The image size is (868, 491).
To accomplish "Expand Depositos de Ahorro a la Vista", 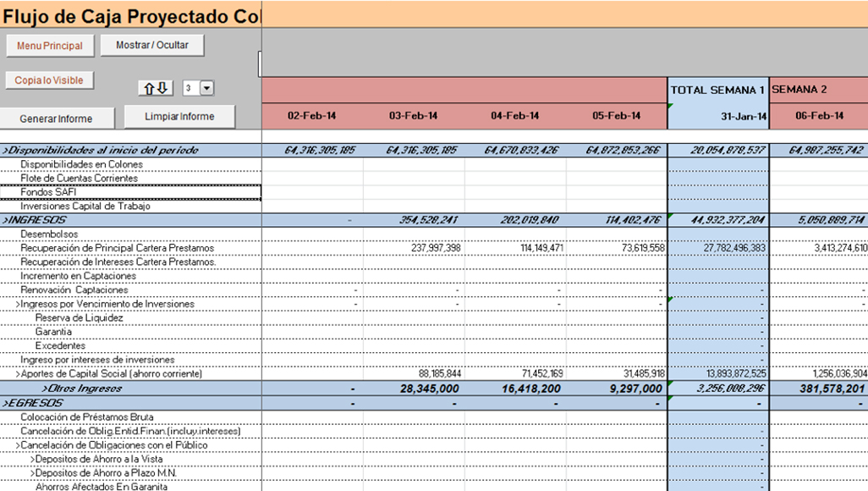I will tap(96, 459).
